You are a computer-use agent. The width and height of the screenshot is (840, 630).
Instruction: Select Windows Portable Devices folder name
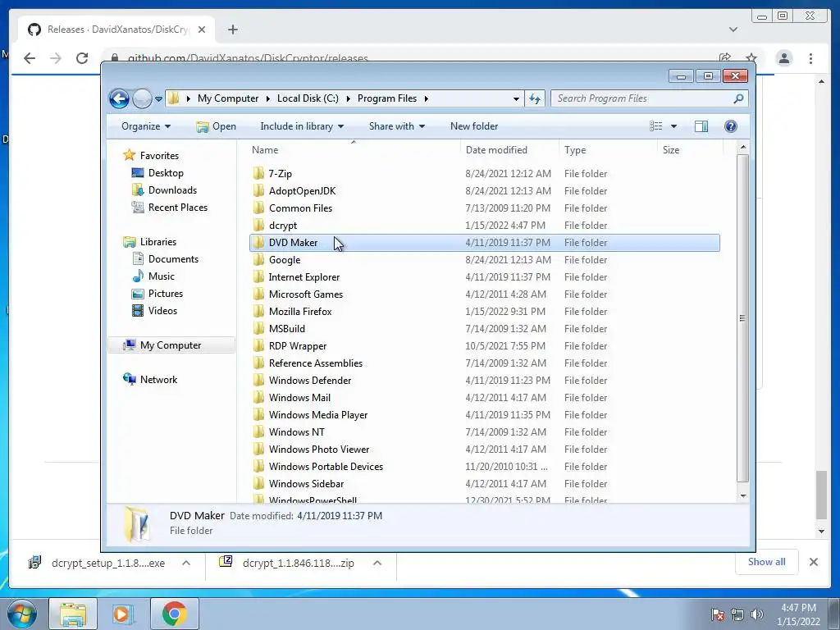[326, 467]
